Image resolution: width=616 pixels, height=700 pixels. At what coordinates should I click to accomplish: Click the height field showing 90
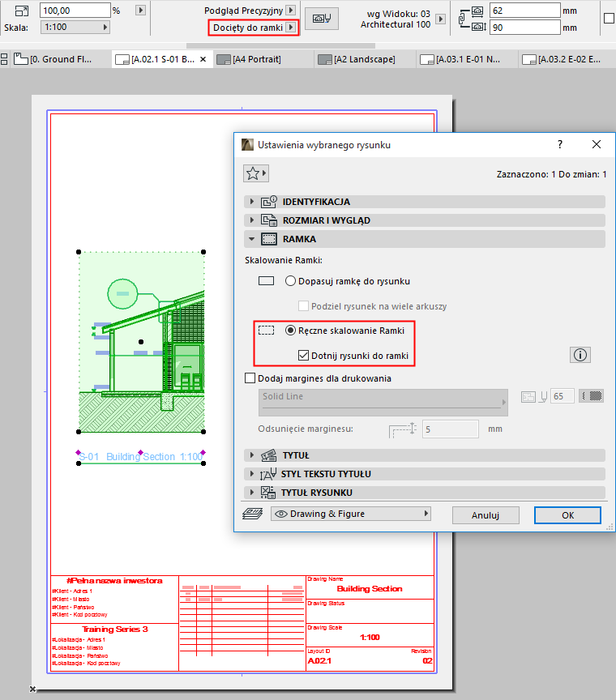click(525, 28)
